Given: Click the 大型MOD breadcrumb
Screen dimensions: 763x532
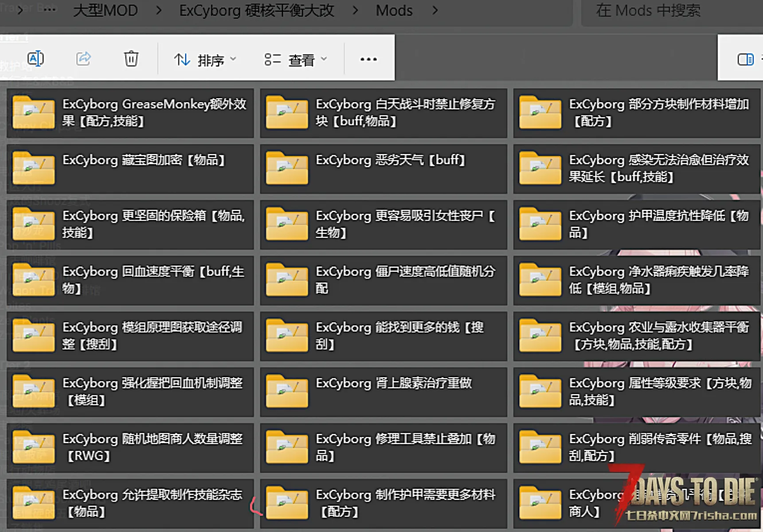Looking at the screenshot, I should point(106,10).
